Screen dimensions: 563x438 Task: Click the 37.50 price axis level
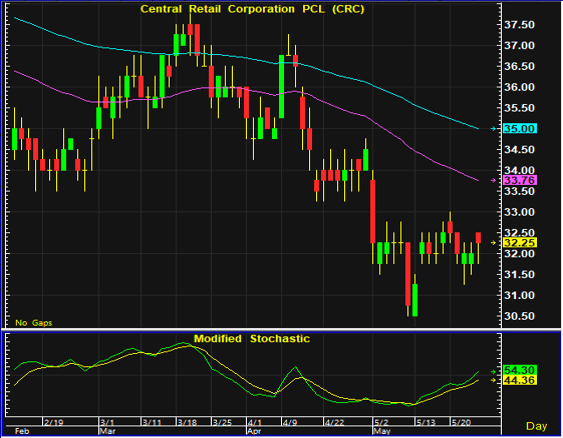(519, 25)
